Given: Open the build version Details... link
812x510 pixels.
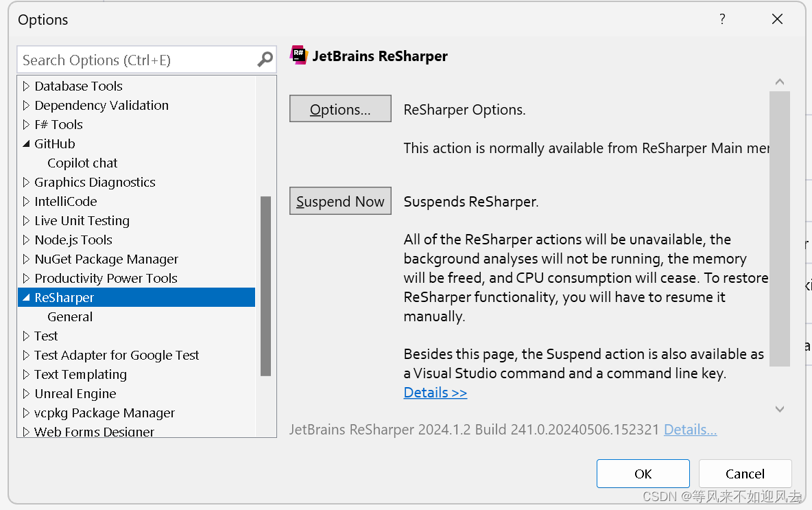Looking at the screenshot, I should 691,429.
